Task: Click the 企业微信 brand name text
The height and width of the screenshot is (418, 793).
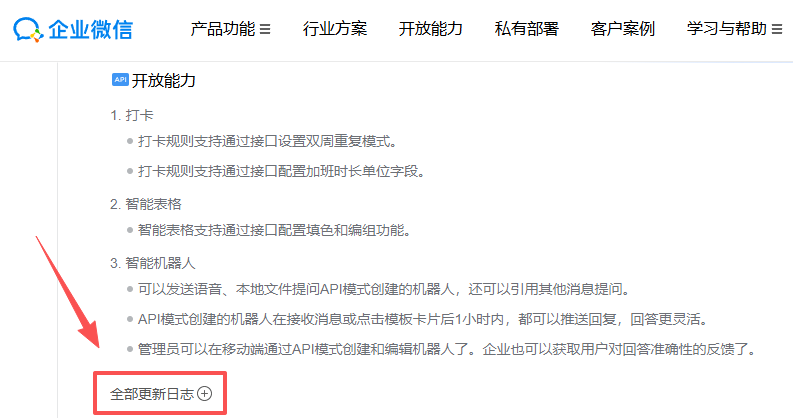Action: point(91,29)
